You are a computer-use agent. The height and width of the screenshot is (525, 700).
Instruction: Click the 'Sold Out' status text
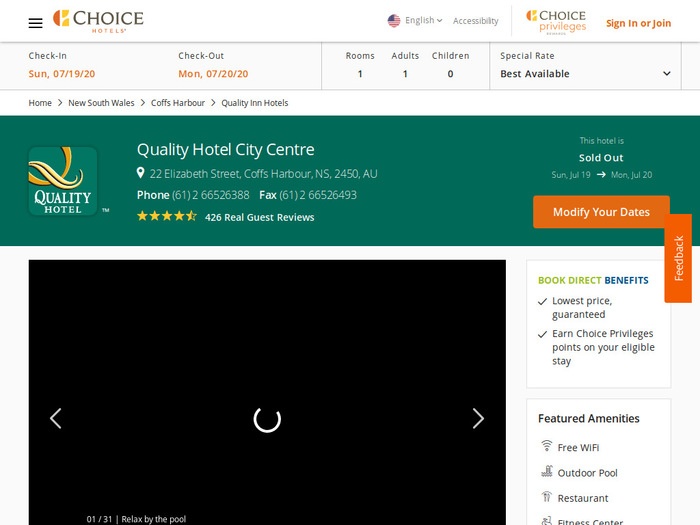pyautogui.click(x=601, y=158)
